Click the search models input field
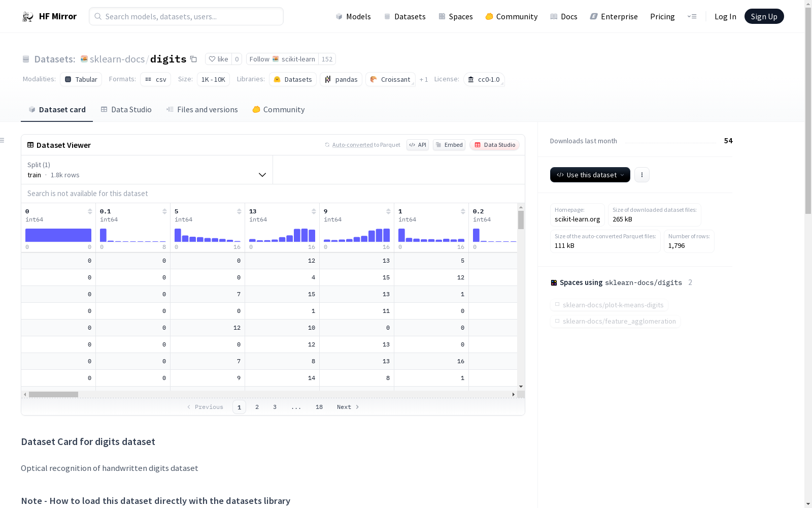812x508 pixels. pos(186,17)
